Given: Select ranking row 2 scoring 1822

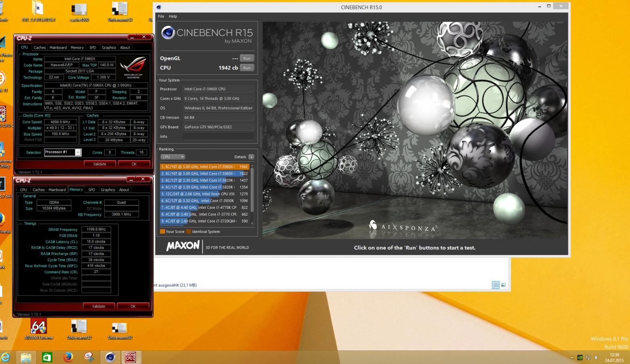Looking at the screenshot, I should tap(204, 173).
